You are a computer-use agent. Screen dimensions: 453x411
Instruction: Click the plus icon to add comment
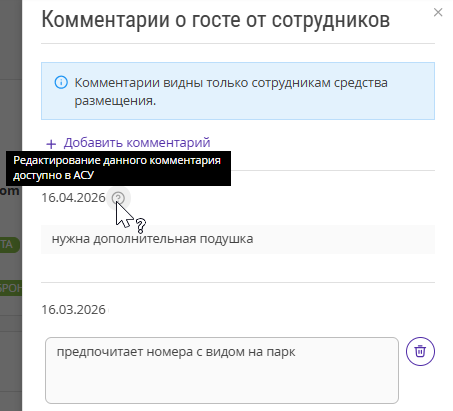51,144
